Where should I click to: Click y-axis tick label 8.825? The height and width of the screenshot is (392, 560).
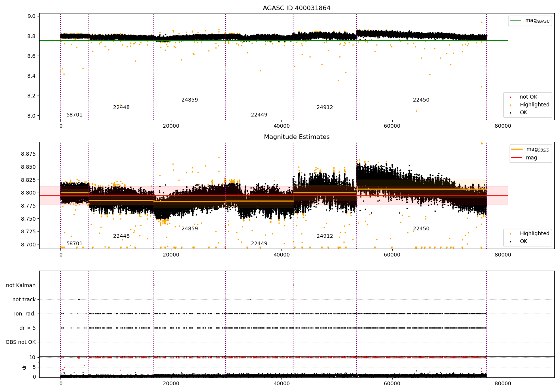pyautogui.click(x=28, y=180)
